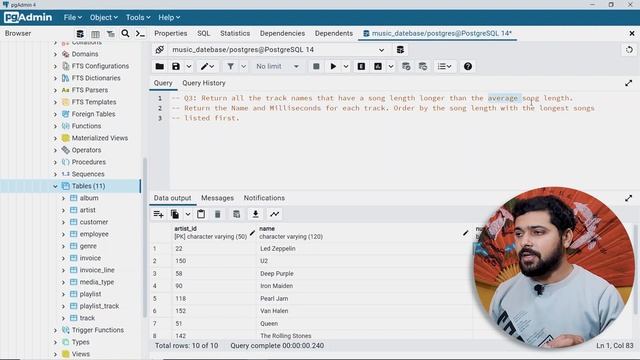
Task: Click the View Data grid icon
Action: coord(95,33)
